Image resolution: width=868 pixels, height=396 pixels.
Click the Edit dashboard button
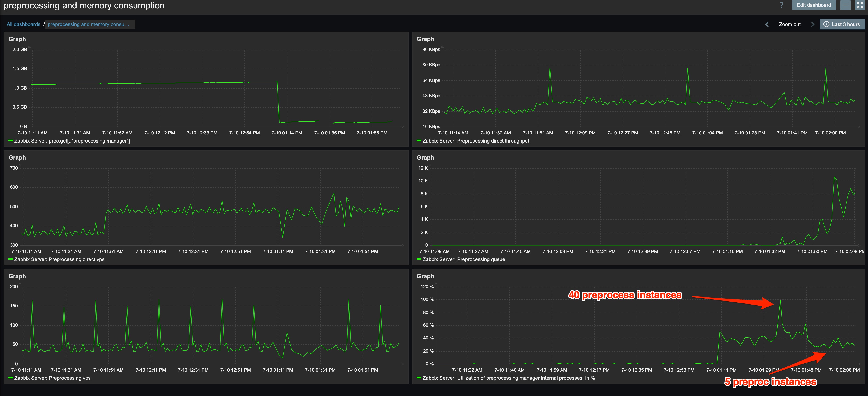click(x=814, y=5)
